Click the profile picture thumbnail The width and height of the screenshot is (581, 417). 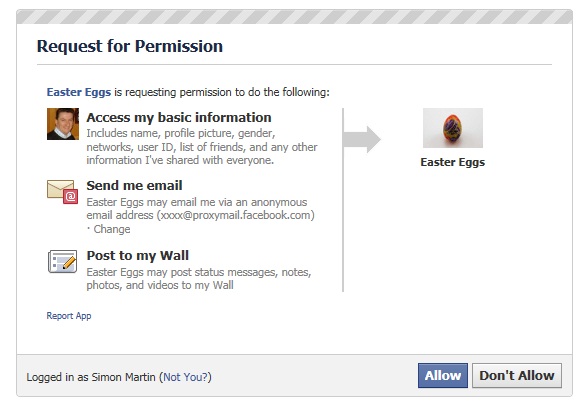pos(63,124)
